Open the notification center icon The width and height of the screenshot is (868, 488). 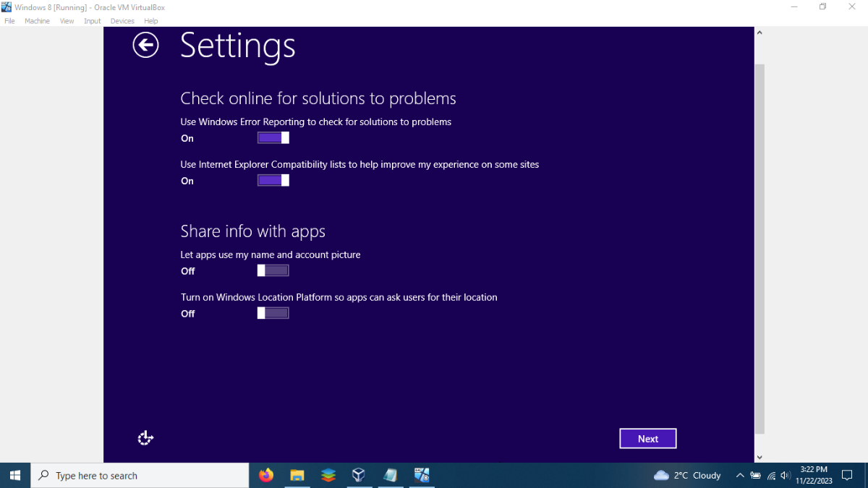coord(848,475)
